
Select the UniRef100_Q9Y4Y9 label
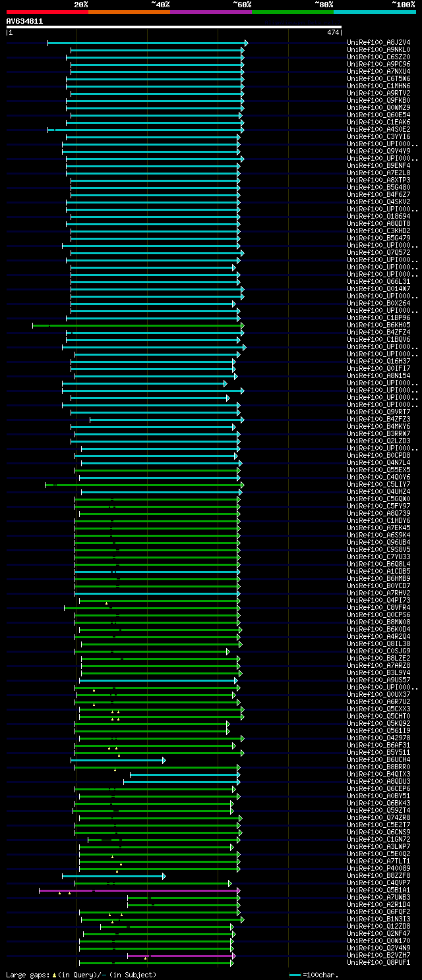pos(378,151)
